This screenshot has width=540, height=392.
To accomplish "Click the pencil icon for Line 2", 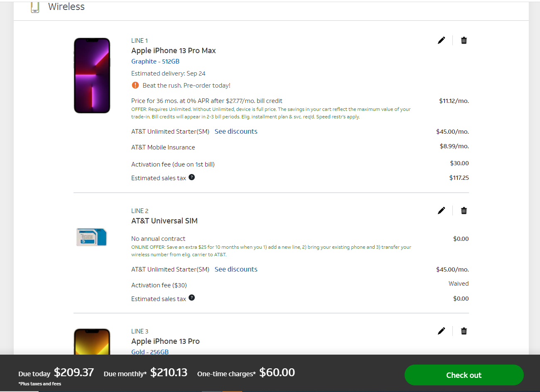I will click(x=441, y=211).
